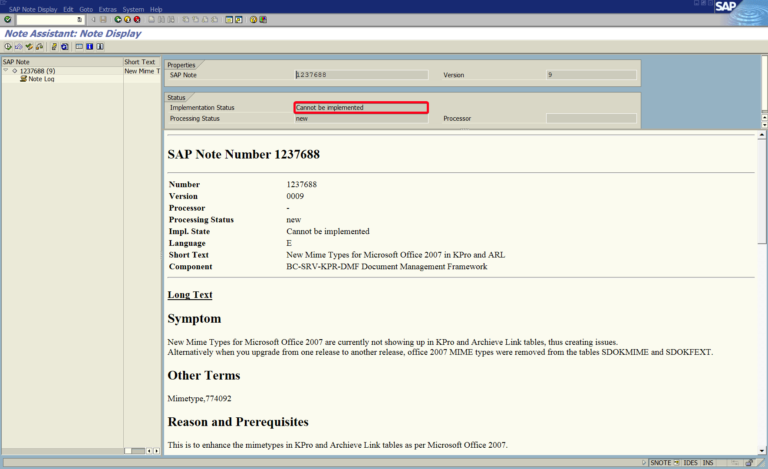Click the Symptom heading
This screenshot has height=469, width=768.
pyautogui.click(x=194, y=319)
